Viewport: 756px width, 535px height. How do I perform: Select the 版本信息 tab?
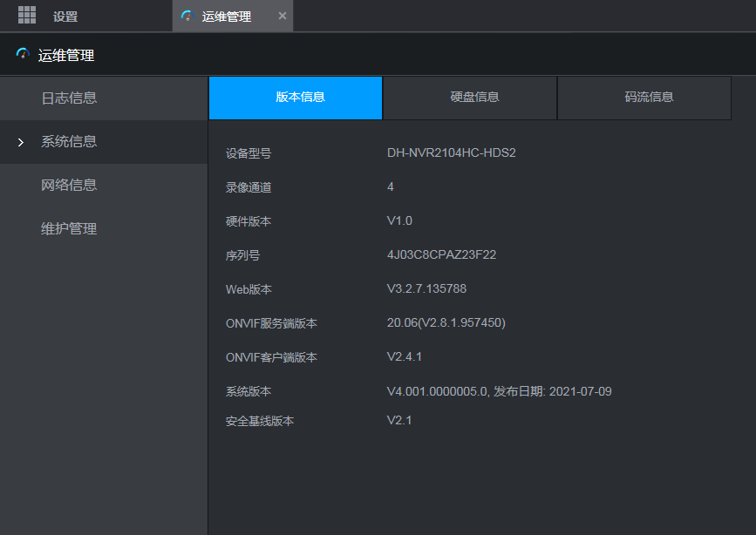[x=296, y=98]
